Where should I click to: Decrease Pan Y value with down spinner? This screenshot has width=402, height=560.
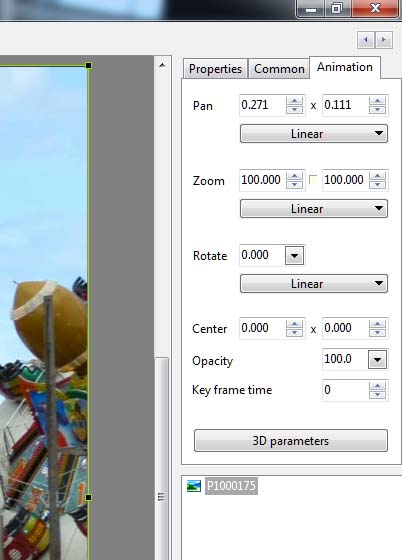pyautogui.click(x=377, y=110)
